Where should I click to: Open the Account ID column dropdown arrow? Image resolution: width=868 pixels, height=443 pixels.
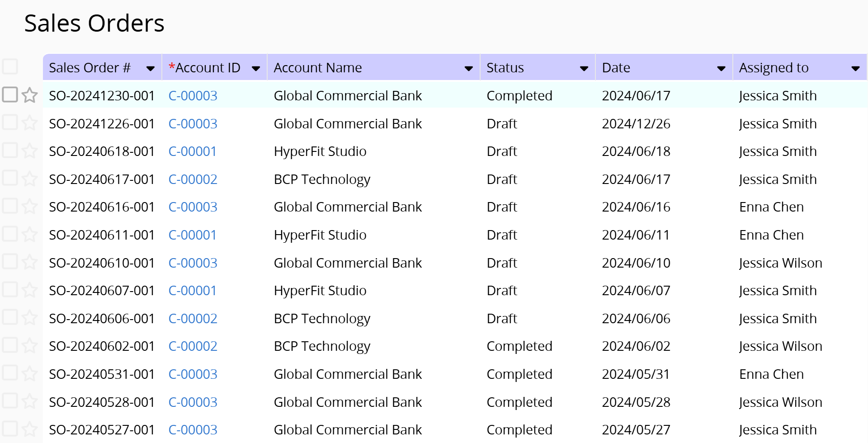click(x=256, y=69)
